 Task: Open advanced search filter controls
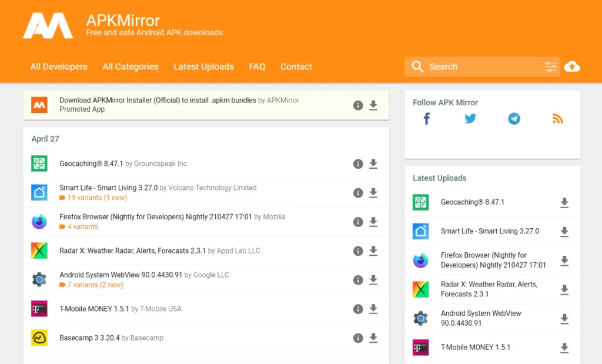tap(550, 66)
